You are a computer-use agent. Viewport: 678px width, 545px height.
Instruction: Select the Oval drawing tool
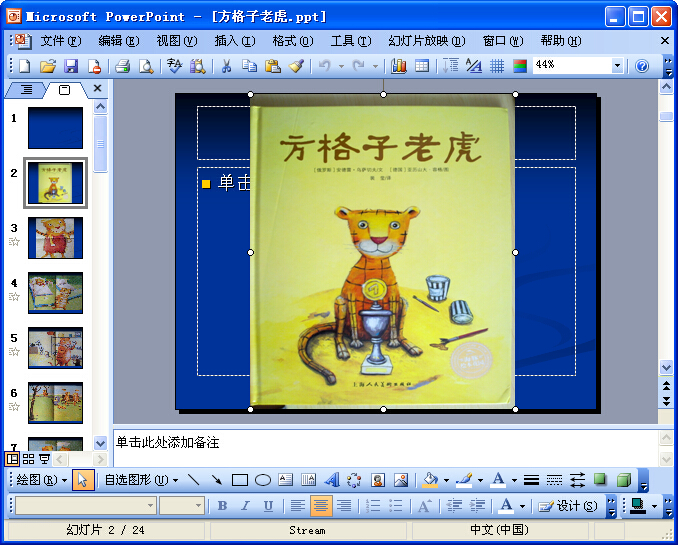[262, 480]
